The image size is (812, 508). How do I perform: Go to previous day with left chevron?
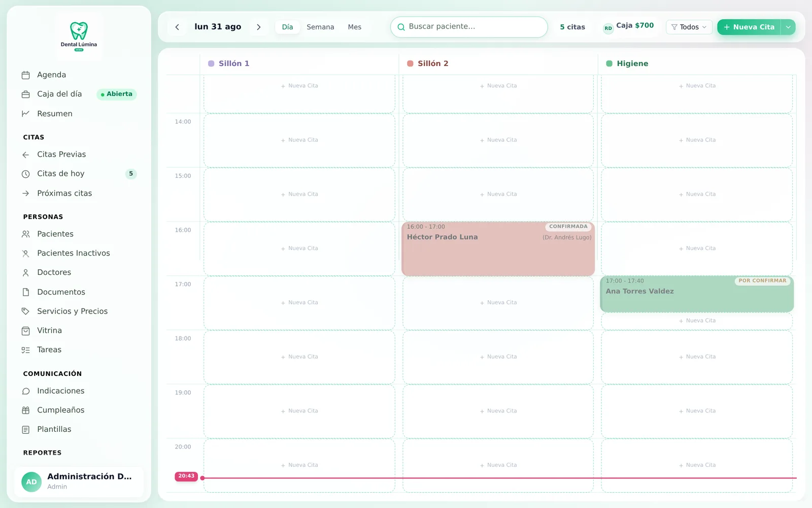tap(177, 27)
